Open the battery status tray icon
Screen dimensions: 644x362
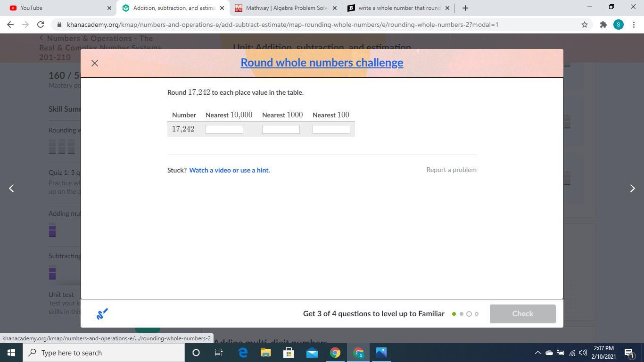point(561,353)
